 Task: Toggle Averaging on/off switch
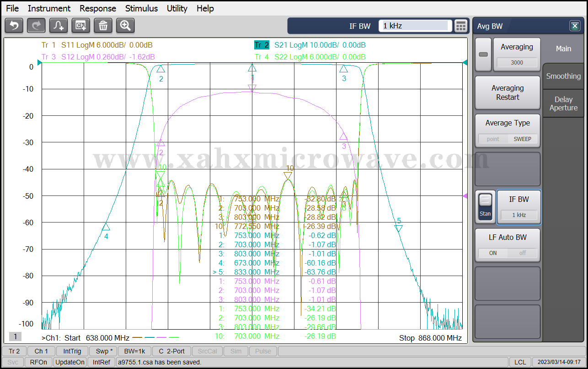click(483, 54)
